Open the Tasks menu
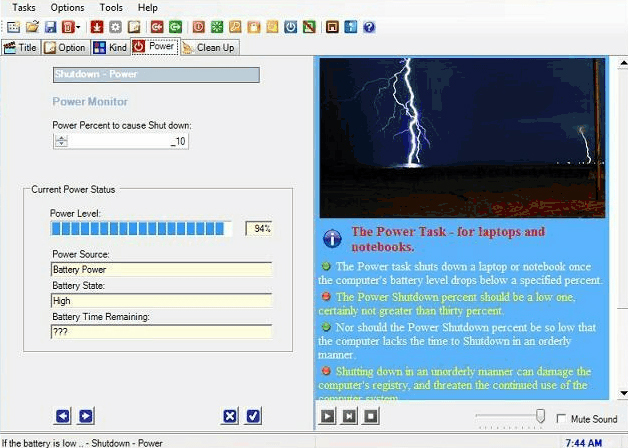Viewport: 628px width, 448px height. click(24, 8)
